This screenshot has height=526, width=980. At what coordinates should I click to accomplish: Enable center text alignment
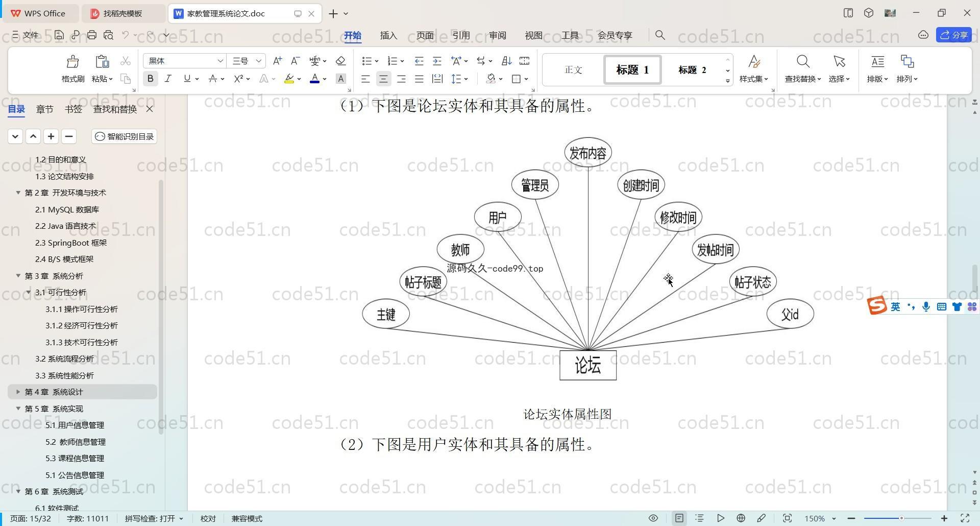pyautogui.click(x=383, y=79)
